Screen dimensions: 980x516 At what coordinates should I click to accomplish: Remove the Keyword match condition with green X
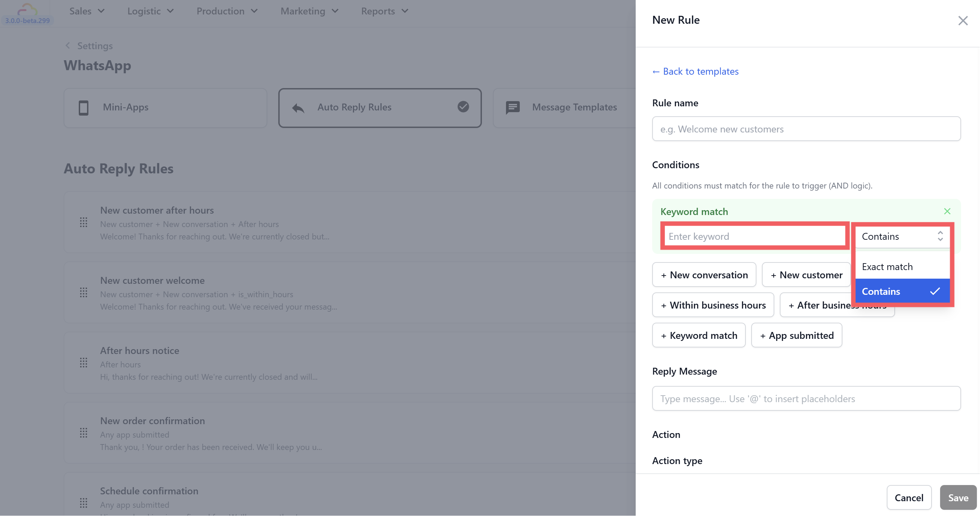tap(947, 211)
